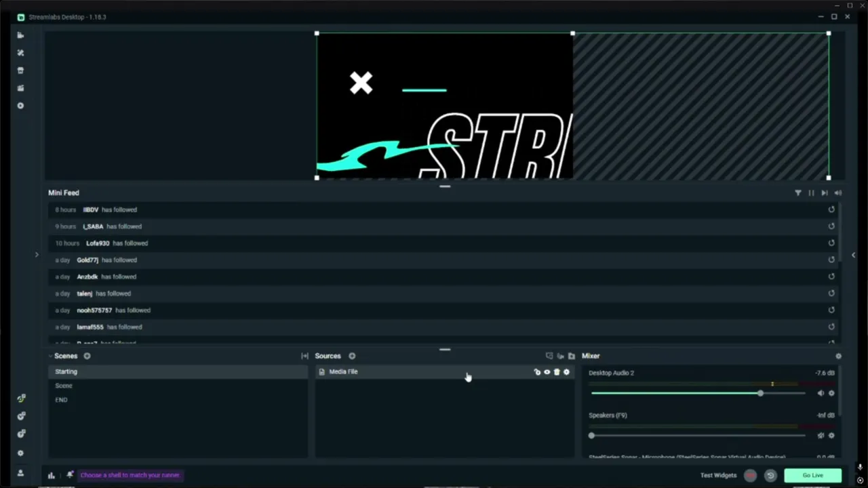Unmute Speakers (F9) speaker icon

[821, 435]
